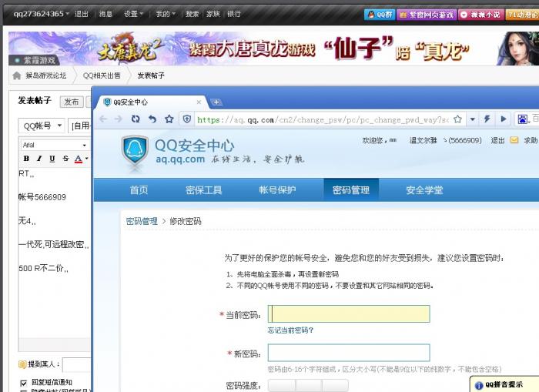Open the address bar history dropdown arrow
The width and height of the screenshot is (539, 392).
(x=473, y=119)
